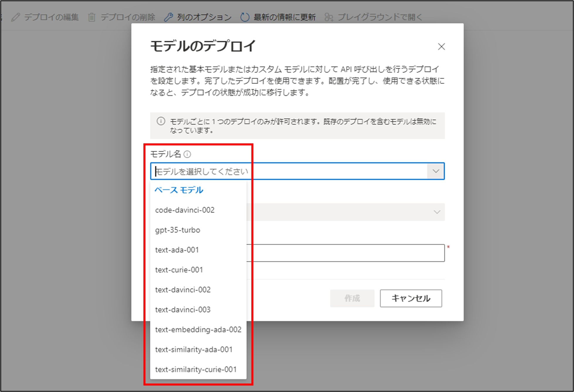Image resolution: width=574 pixels, height=392 pixels.
Task: Select code-davinci-002 from the list
Action: pos(185,210)
